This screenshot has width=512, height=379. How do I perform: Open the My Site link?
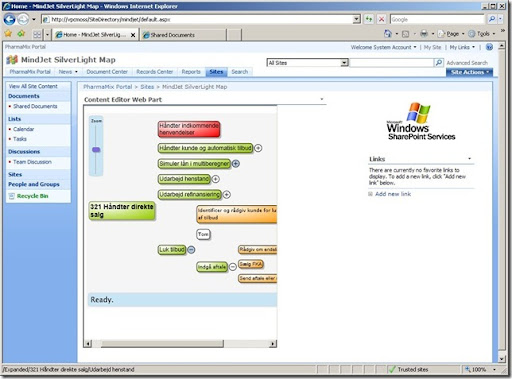point(433,47)
